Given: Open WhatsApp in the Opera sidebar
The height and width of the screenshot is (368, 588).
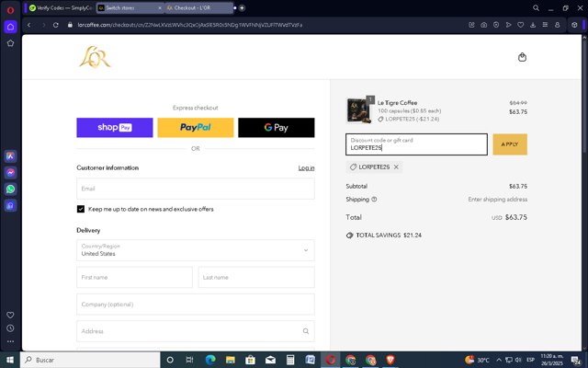Looking at the screenshot, I should coord(10,189).
